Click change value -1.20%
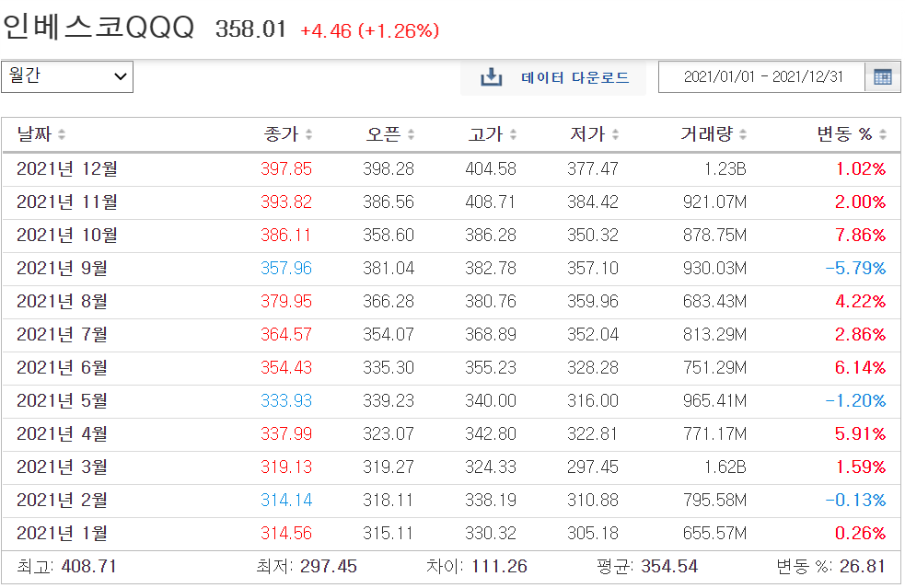 [x=855, y=401]
